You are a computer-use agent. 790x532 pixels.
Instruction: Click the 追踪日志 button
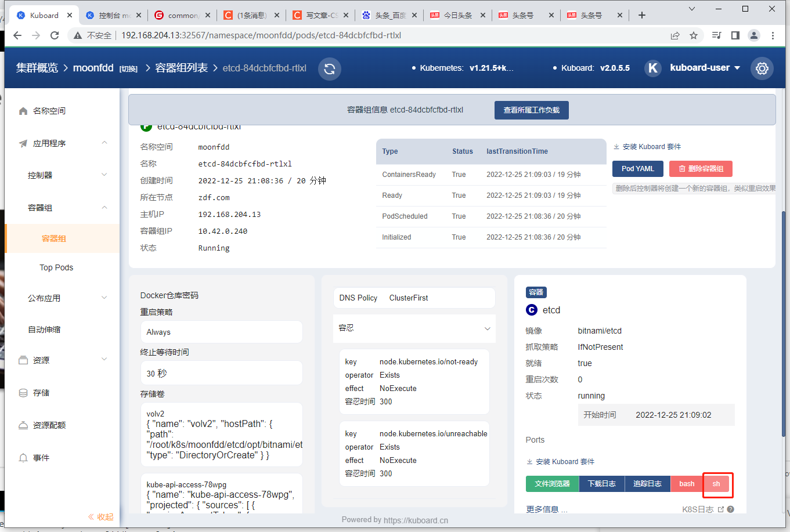click(x=648, y=484)
